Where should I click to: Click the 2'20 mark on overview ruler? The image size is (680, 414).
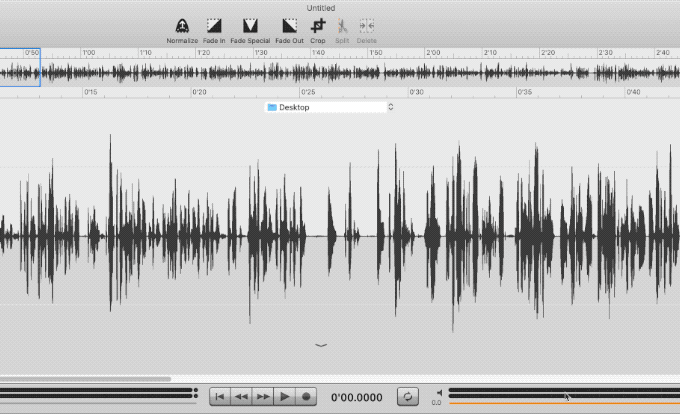tap(547, 52)
